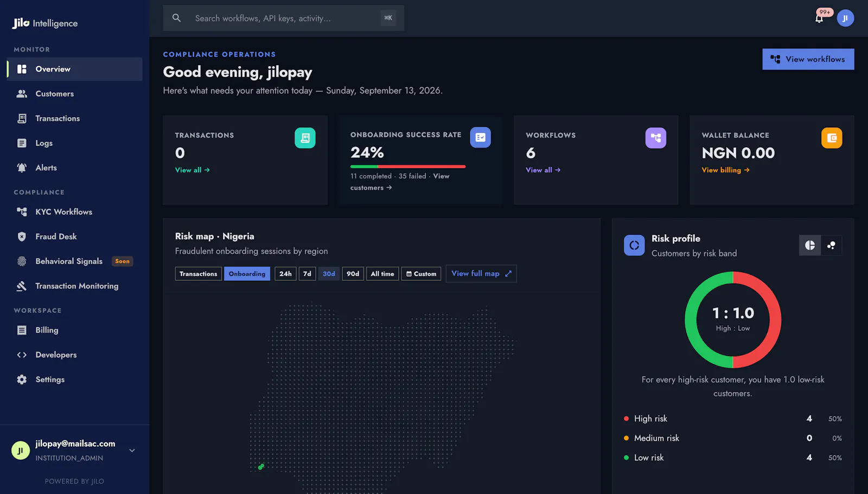The height and width of the screenshot is (494, 868).
Task: Click the JI profile avatar top right
Action: pos(845,18)
